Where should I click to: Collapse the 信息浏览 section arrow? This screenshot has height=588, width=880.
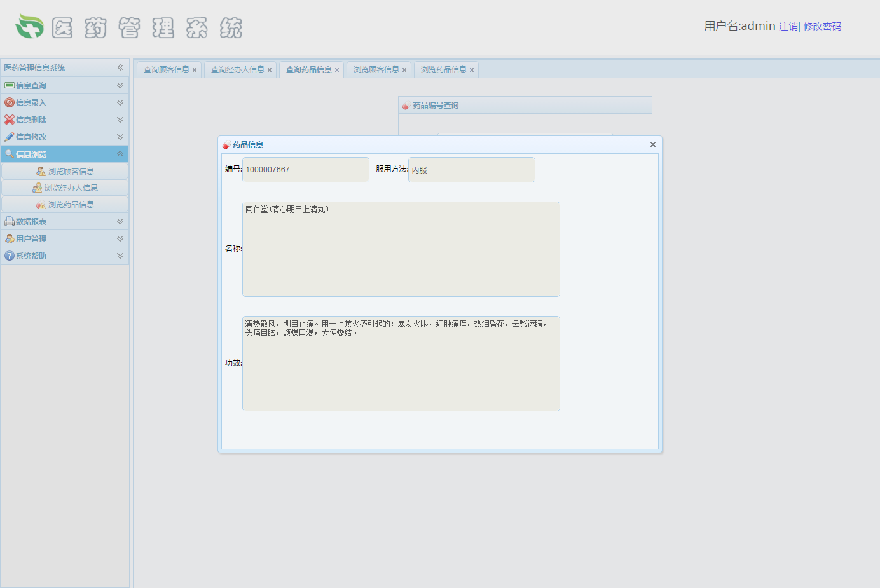coord(120,154)
